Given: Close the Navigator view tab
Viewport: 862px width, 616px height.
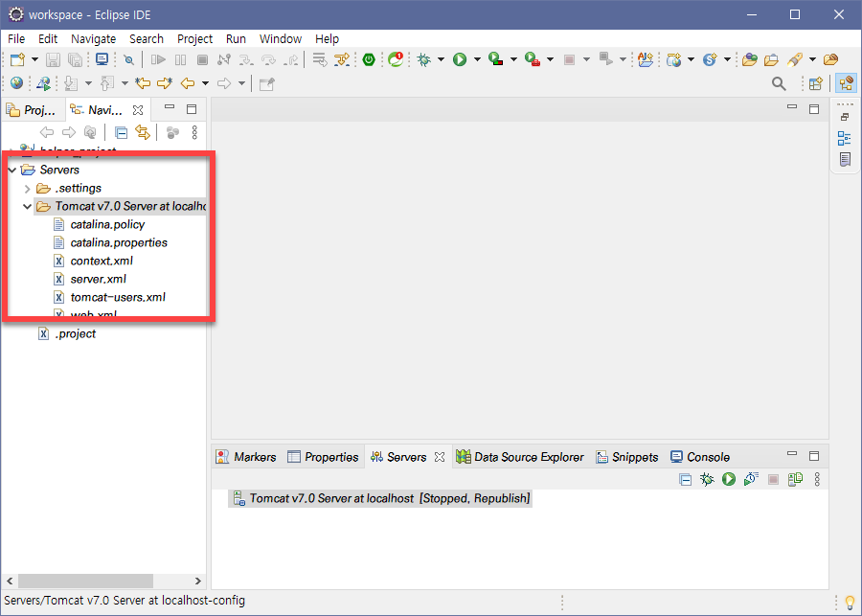Looking at the screenshot, I should (x=138, y=110).
